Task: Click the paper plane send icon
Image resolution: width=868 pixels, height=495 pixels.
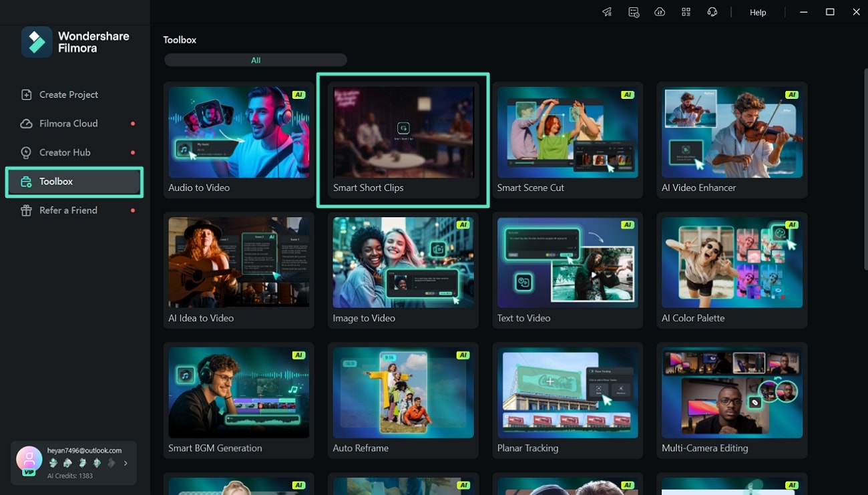Action: 607,12
